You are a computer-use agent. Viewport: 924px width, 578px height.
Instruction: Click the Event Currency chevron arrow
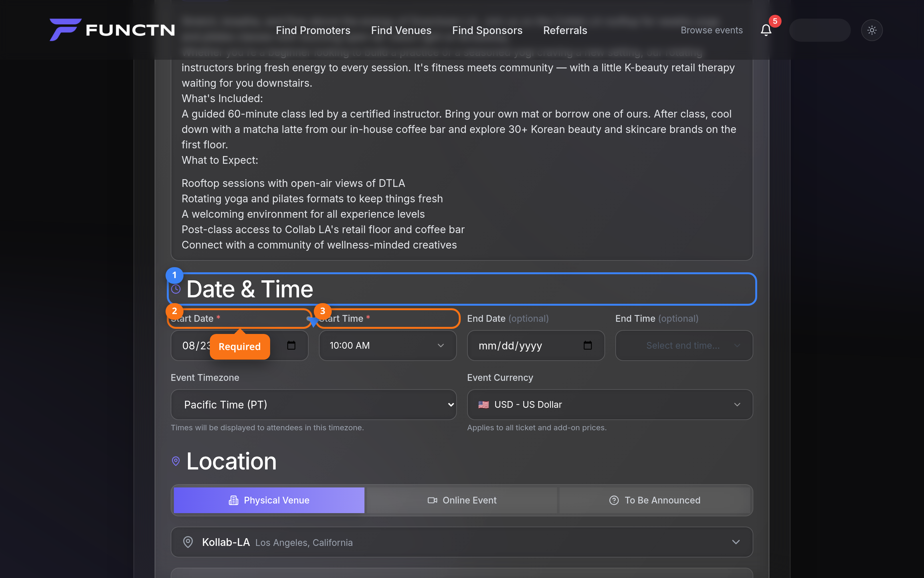(737, 405)
